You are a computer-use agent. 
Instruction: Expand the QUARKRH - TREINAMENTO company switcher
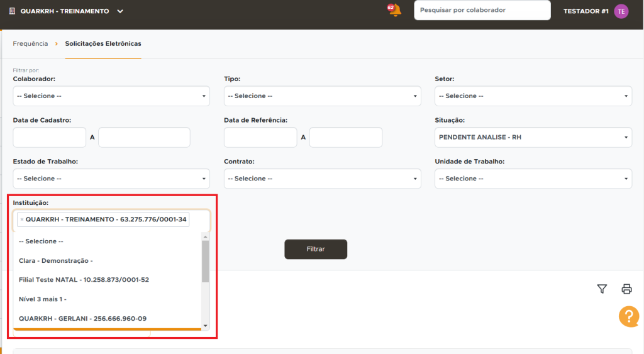(120, 11)
